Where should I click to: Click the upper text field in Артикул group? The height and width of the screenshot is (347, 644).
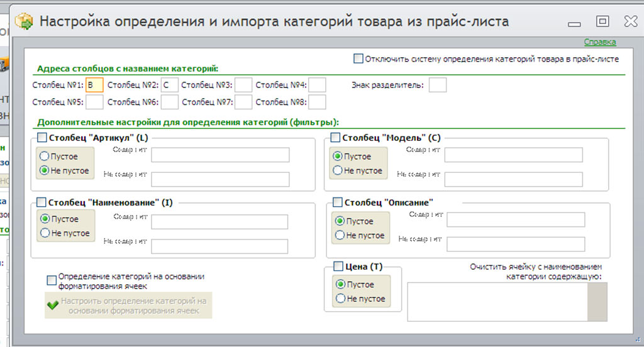[x=220, y=155]
